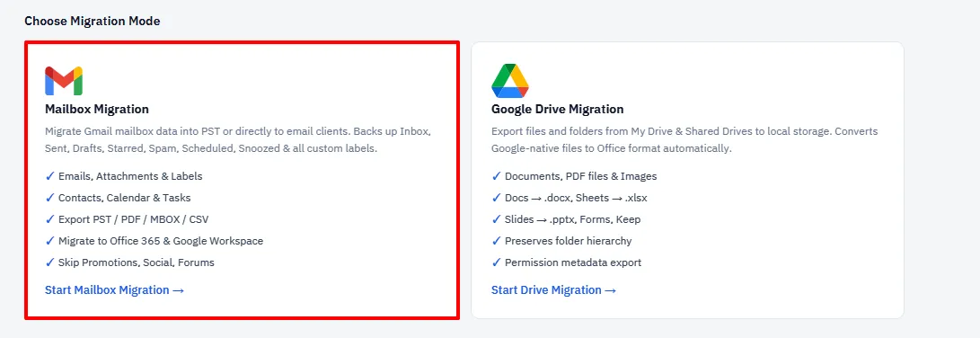Click 'Contacts, Calendar & Tasks' feature line
The image size is (980, 338).
(119, 197)
